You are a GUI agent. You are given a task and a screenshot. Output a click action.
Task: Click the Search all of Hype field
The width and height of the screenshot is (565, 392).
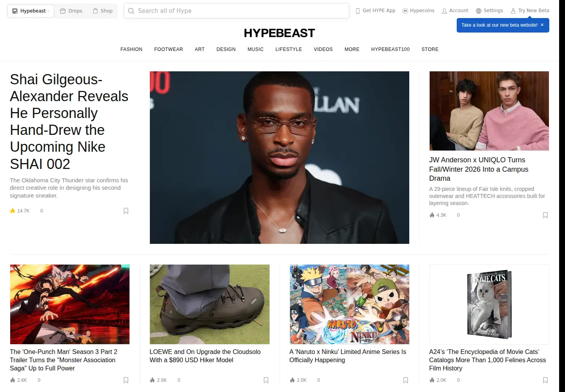click(236, 11)
